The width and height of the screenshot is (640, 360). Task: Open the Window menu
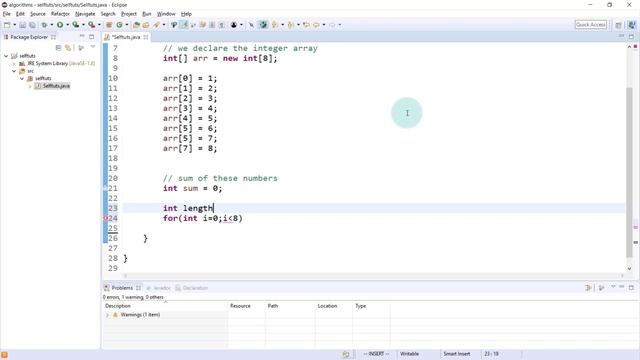[166, 14]
